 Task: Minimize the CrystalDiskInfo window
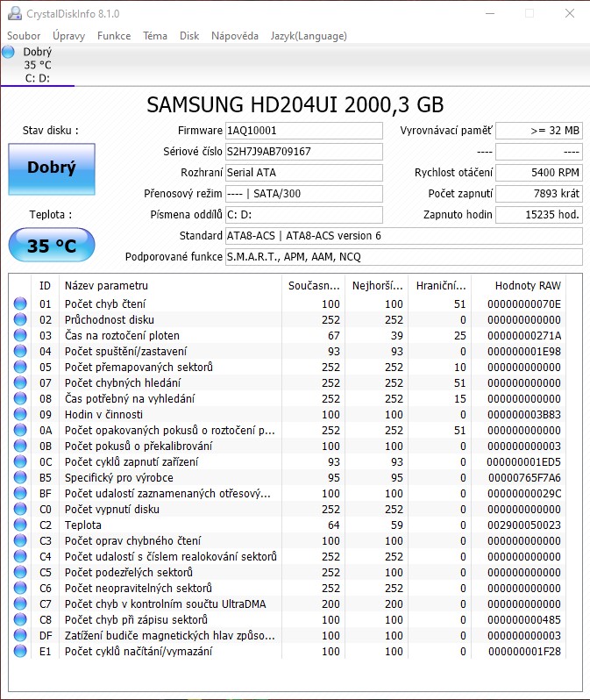tap(490, 13)
